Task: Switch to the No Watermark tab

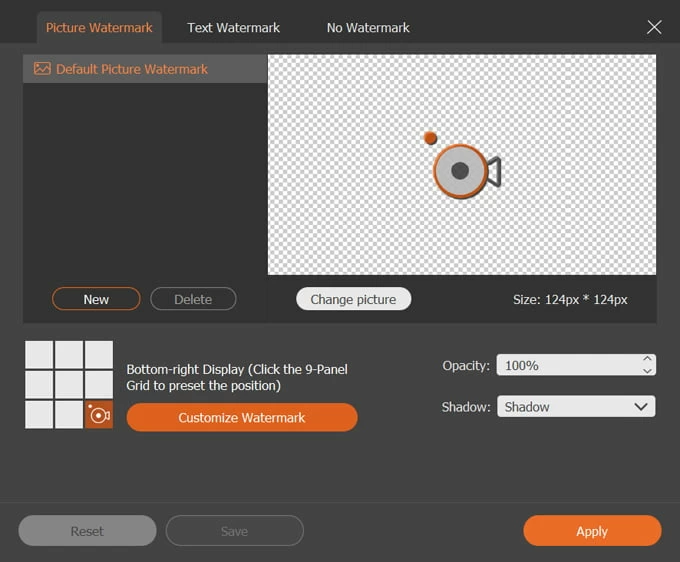Action: click(x=368, y=27)
